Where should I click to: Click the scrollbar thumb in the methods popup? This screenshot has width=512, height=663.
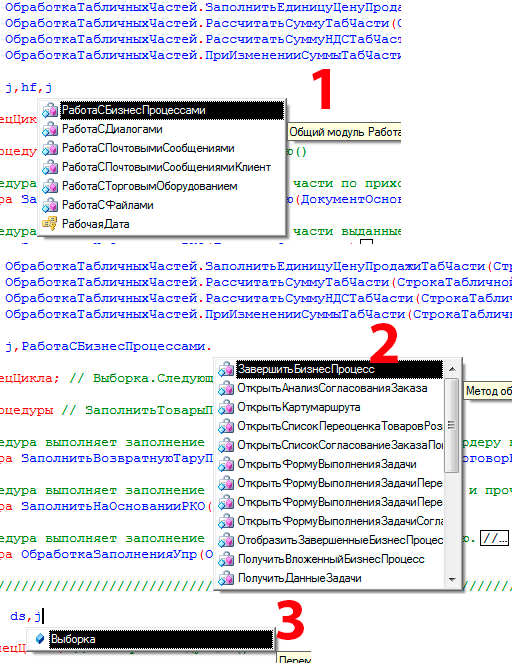click(452, 425)
